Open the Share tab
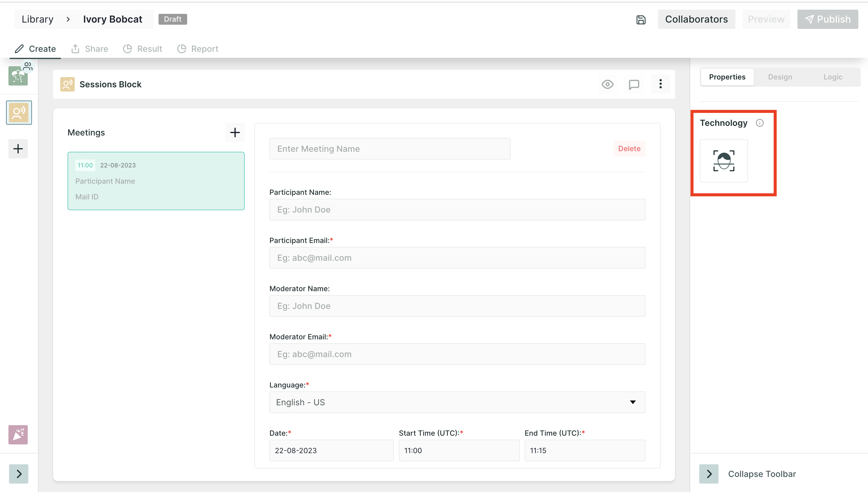 click(x=90, y=49)
